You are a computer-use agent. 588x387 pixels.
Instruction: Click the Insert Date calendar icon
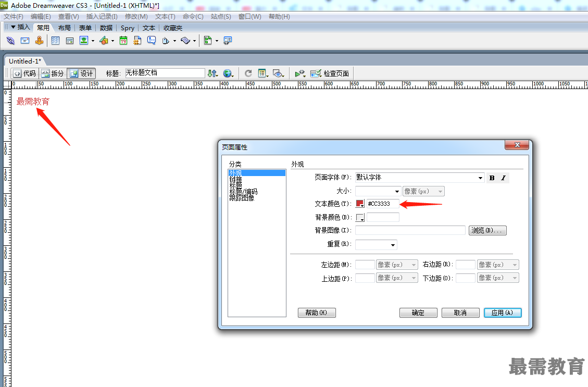[123, 41]
